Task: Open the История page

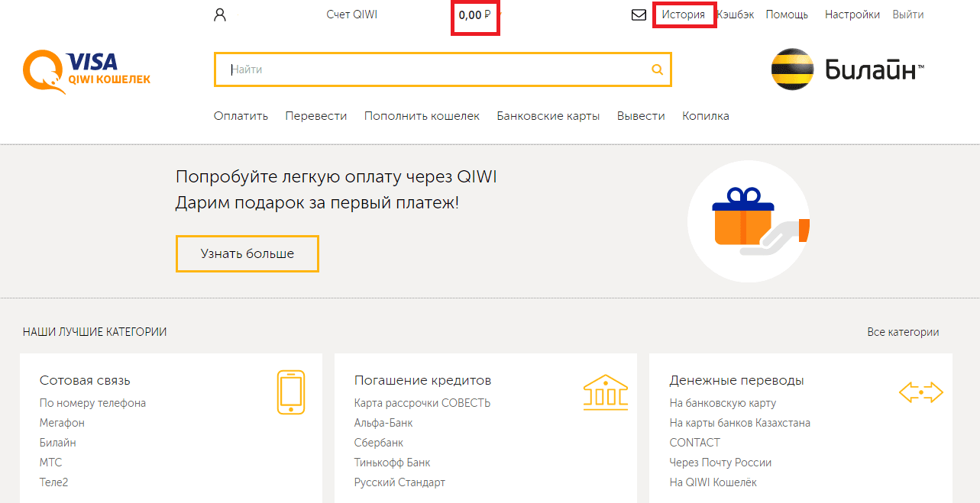Action: [684, 15]
